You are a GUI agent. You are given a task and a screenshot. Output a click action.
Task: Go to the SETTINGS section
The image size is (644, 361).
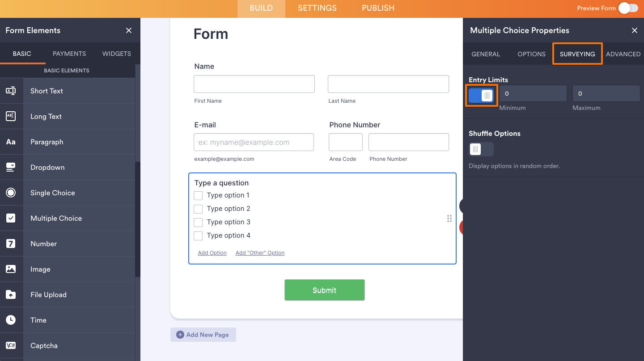(317, 8)
